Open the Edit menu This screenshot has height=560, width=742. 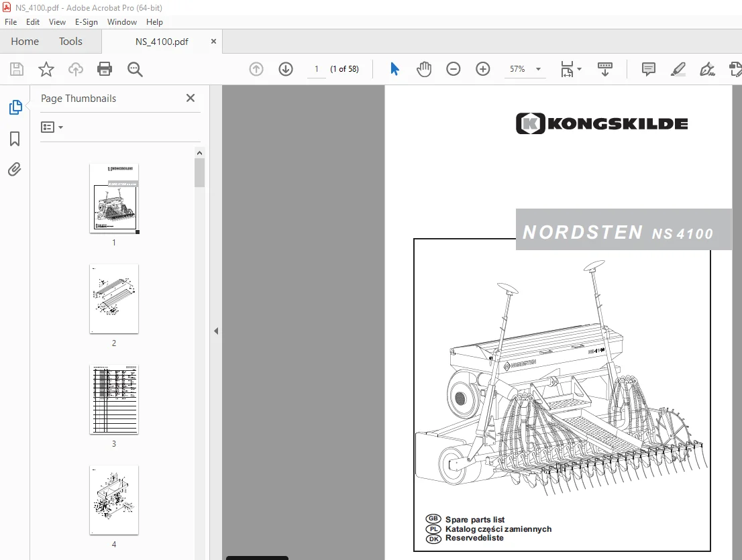[33, 21]
